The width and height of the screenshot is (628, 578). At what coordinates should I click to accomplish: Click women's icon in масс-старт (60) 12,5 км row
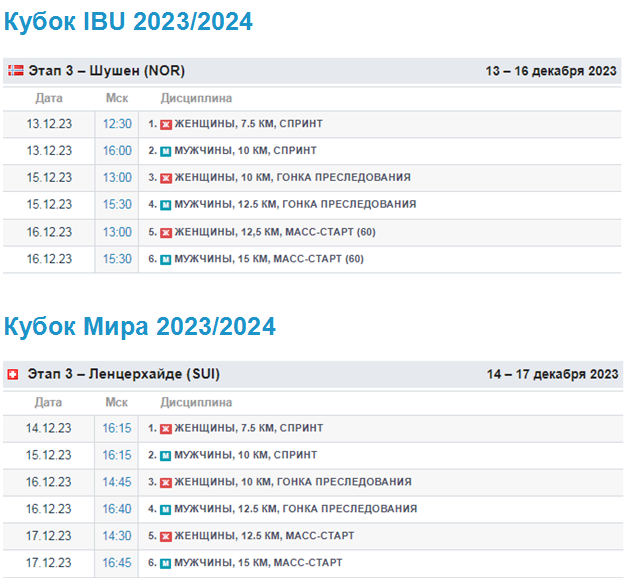pyautogui.click(x=166, y=233)
